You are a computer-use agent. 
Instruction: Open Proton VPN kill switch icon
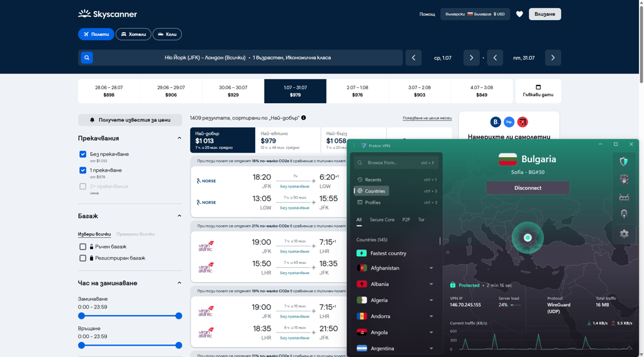coord(624,179)
